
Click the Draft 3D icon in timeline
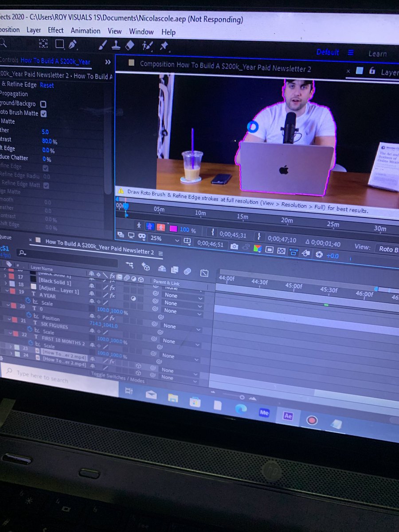(x=145, y=266)
